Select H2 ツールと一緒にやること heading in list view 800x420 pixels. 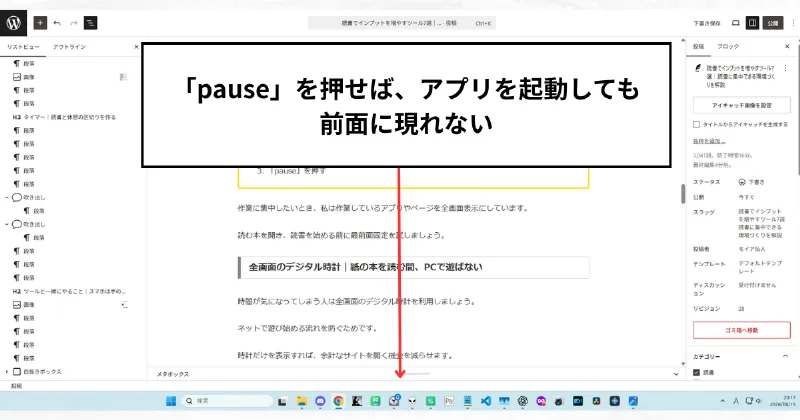pyautogui.click(x=69, y=291)
